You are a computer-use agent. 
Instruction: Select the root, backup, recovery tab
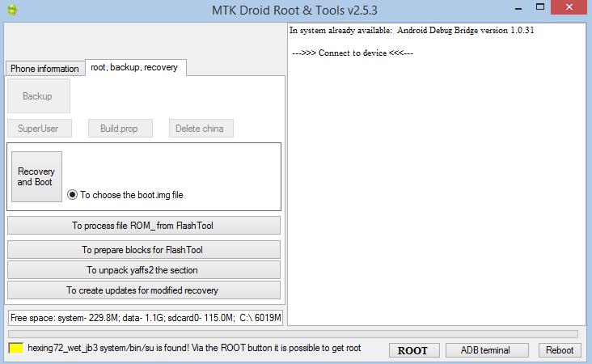click(135, 67)
